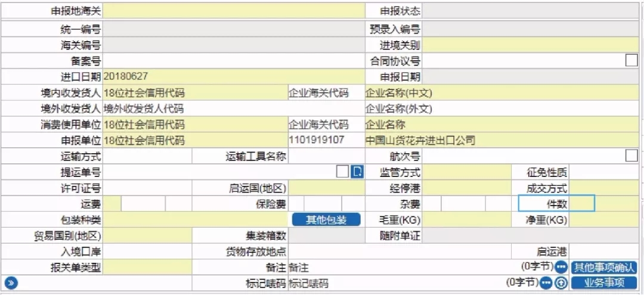Focus the 包装种类 input field
The image size is (644, 295).
click(x=195, y=219)
